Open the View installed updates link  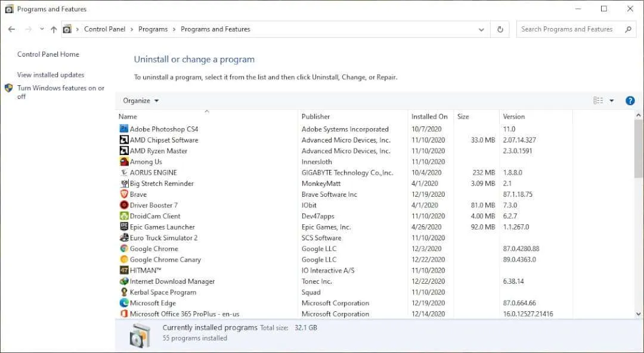click(51, 75)
